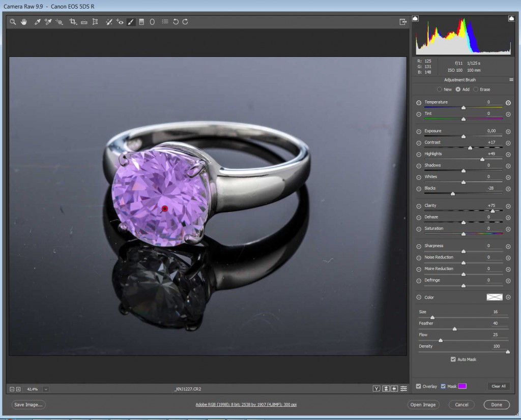
Task: Disable the Auto Mask checkbox
Action: pos(453,359)
